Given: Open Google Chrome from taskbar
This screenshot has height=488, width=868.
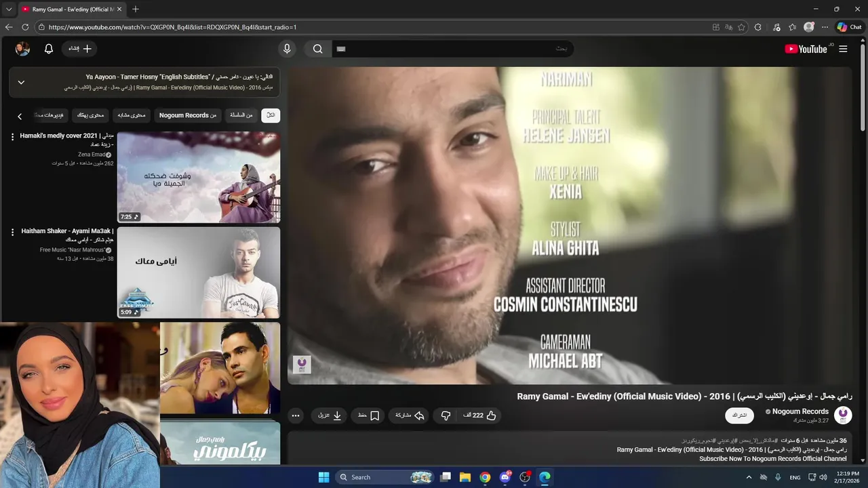Looking at the screenshot, I should [x=485, y=477].
